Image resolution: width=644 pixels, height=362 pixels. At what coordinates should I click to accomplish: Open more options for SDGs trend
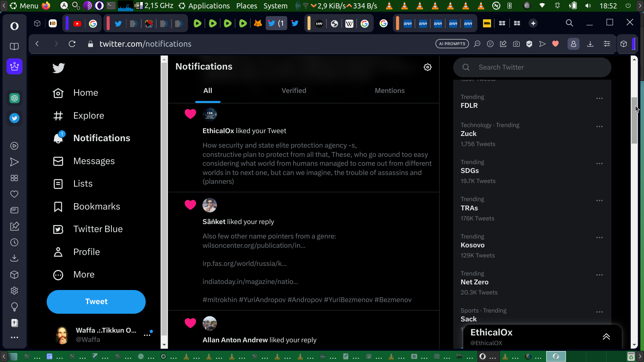pyautogui.click(x=599, y=164)
